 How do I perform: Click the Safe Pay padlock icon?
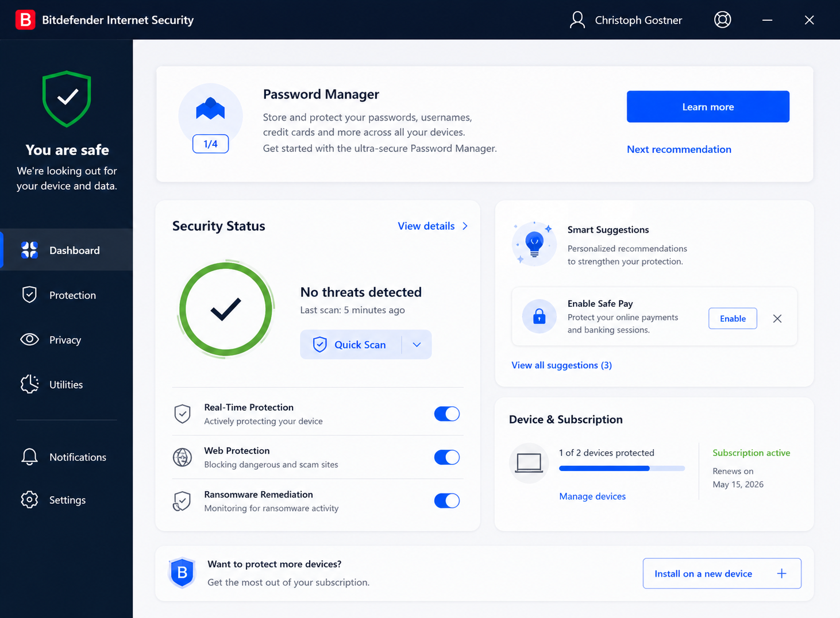click(x=539, y=316)
